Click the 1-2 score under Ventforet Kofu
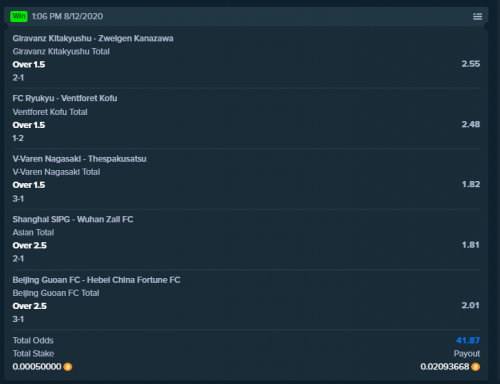This screenshot has width=500, height=384. click(18, 138)
